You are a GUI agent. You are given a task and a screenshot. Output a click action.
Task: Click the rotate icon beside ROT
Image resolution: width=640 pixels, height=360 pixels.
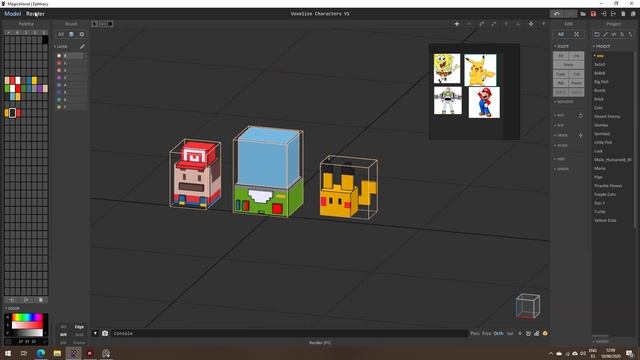(580, 116)
